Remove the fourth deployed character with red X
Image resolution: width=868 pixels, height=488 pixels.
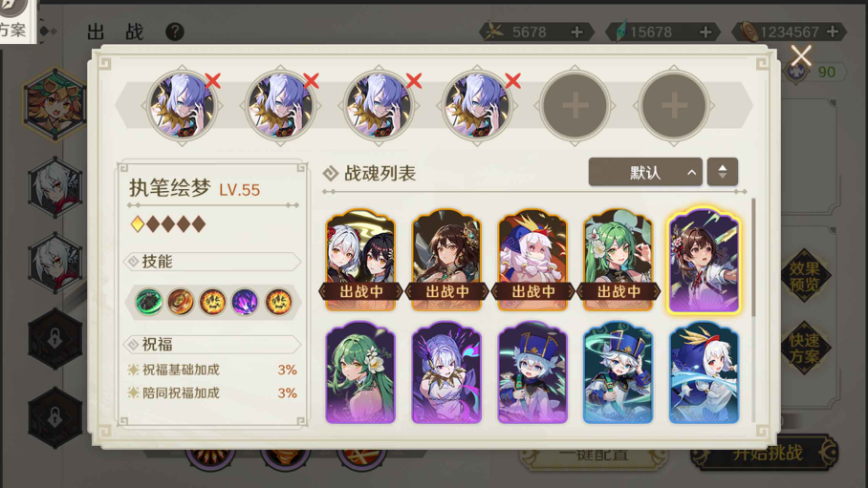pyautogui.click(x=512, y=81)
